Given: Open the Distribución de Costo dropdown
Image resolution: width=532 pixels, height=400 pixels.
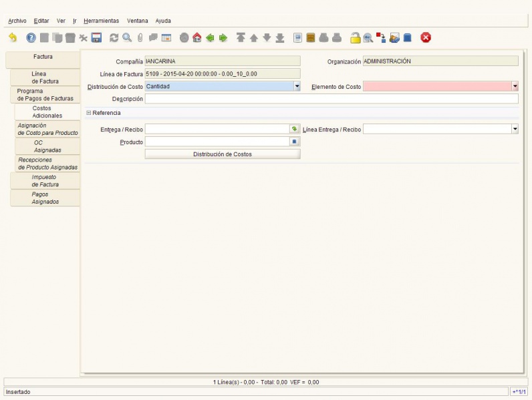Looking at the screenshot, I should 297,86.
